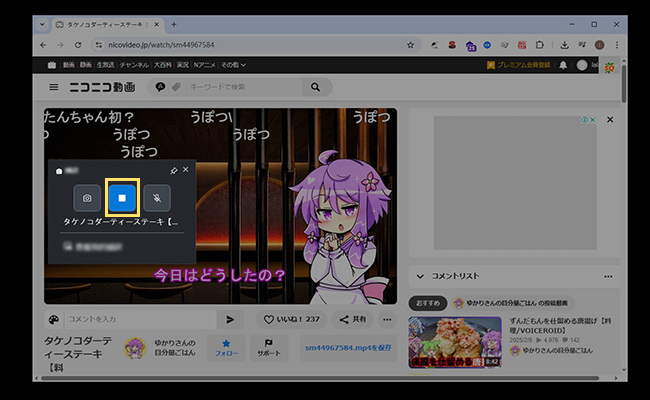Open the browser extensions puzzle icon

coord(539,45)
